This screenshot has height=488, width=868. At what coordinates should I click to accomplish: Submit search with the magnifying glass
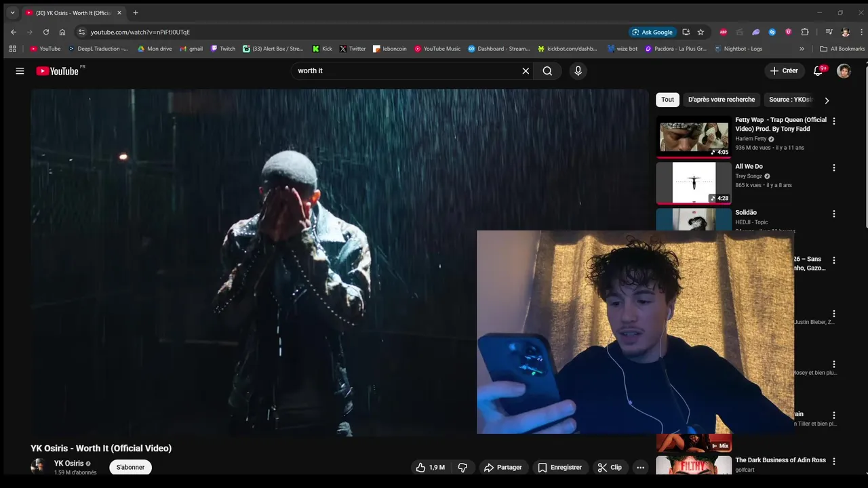pos(547,71)
